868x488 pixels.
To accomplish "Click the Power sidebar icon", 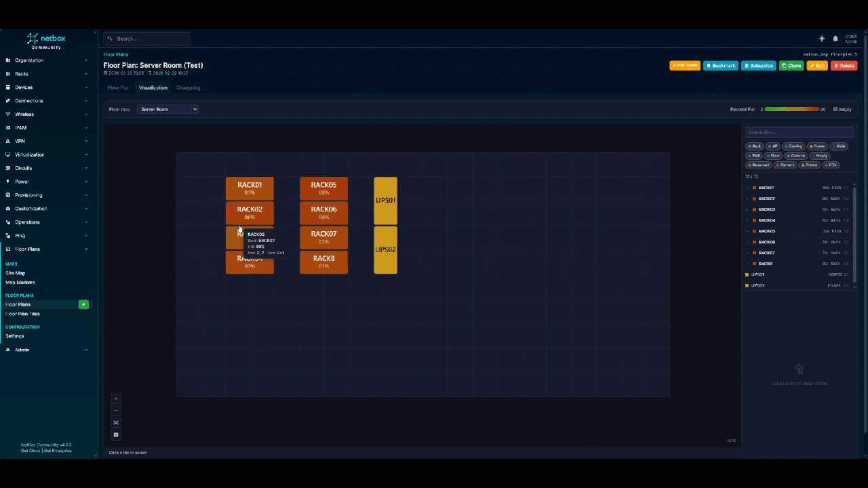I will point(7,182).
